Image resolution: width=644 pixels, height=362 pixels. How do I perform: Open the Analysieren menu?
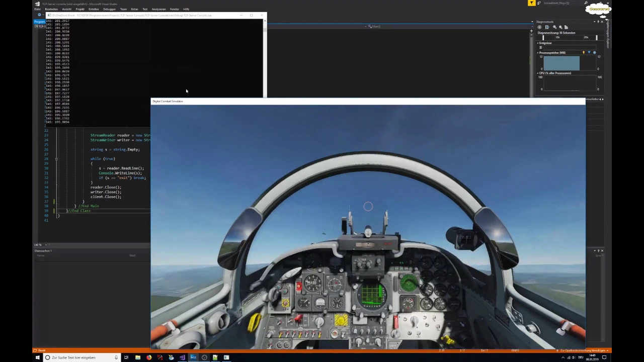158,9
